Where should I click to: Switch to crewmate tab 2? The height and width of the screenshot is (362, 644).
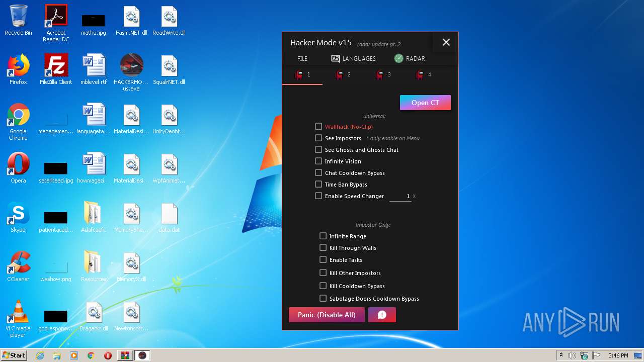click(x=343, y=75)
